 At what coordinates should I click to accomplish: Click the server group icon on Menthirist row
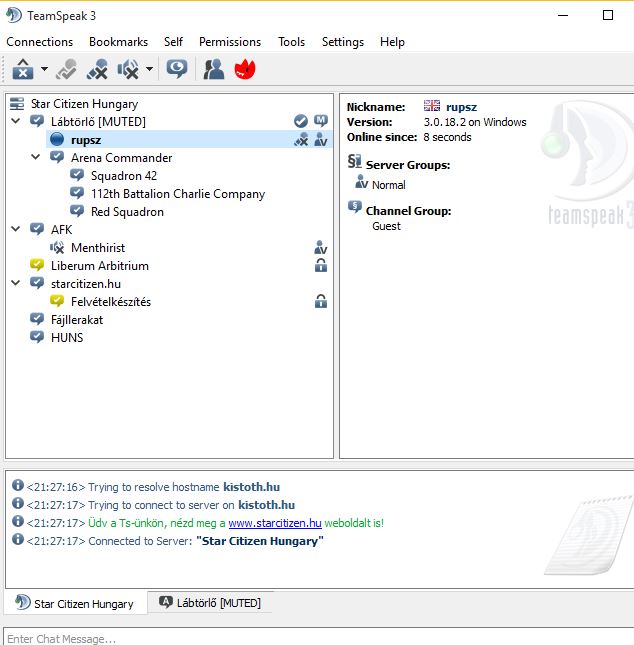pos(321,248)
